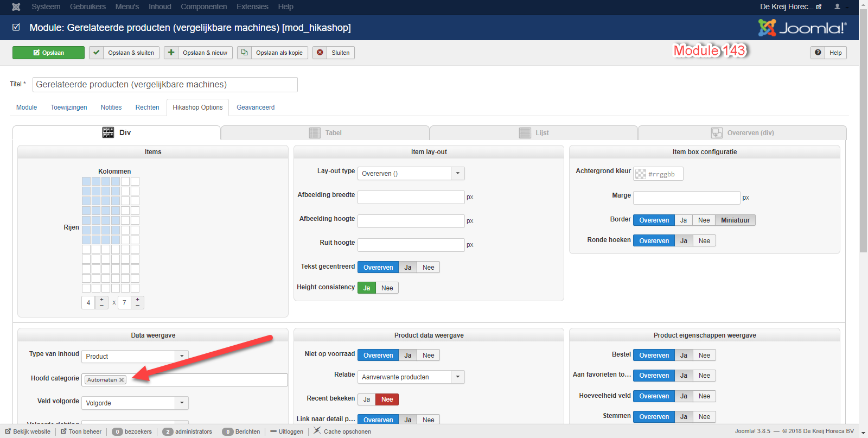Set Ronde hoeken to Nee
The width and height of the screenshot is (868, 438).
704,241
